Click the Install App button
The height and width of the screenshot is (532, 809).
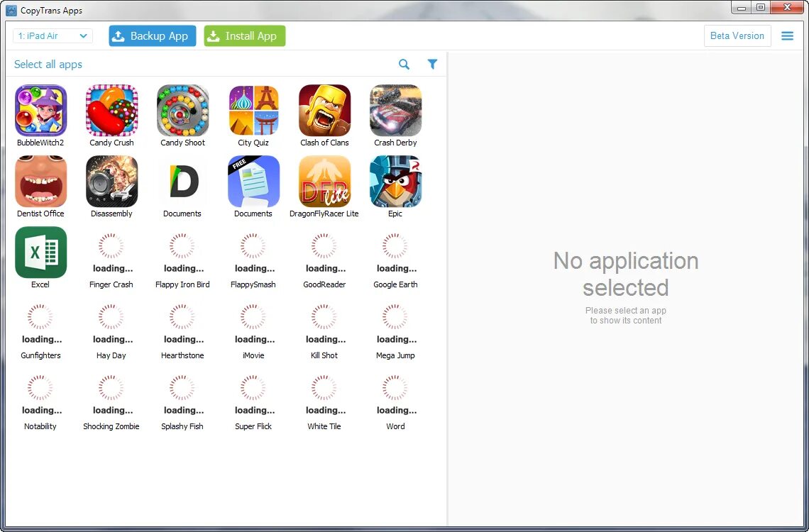(x=245, y=35)
